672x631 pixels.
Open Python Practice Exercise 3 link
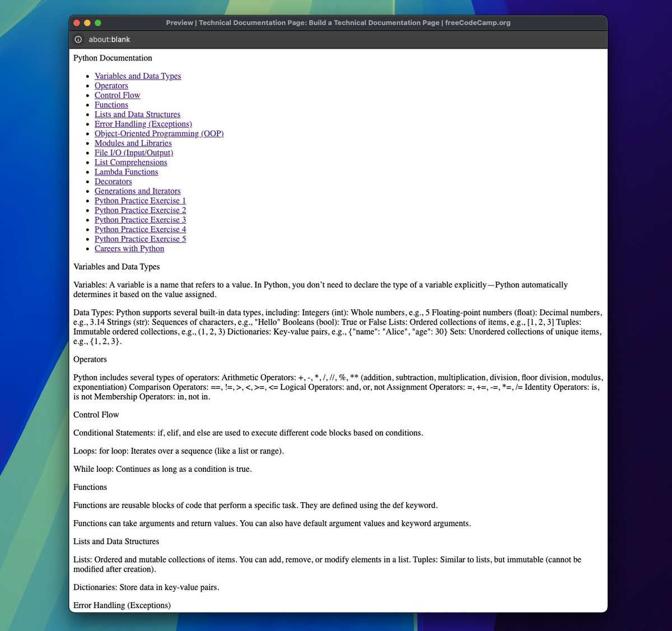click(x=141, y=220)
